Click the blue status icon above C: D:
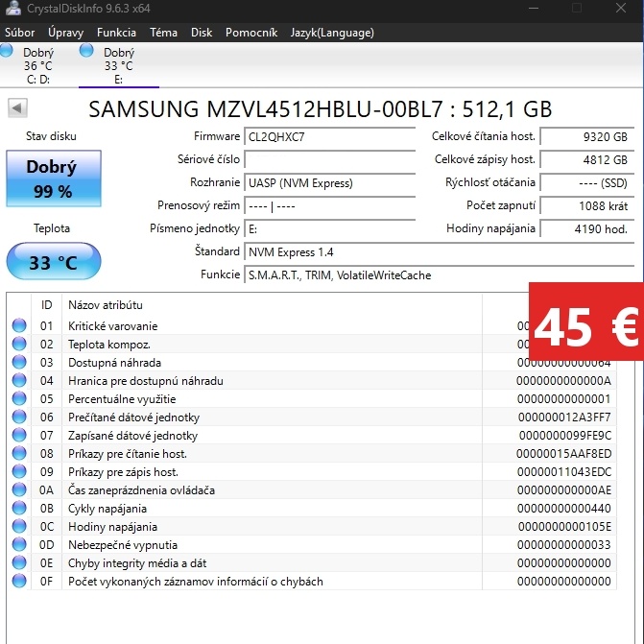This screenshot has width=644, height=644. (6, 51)
